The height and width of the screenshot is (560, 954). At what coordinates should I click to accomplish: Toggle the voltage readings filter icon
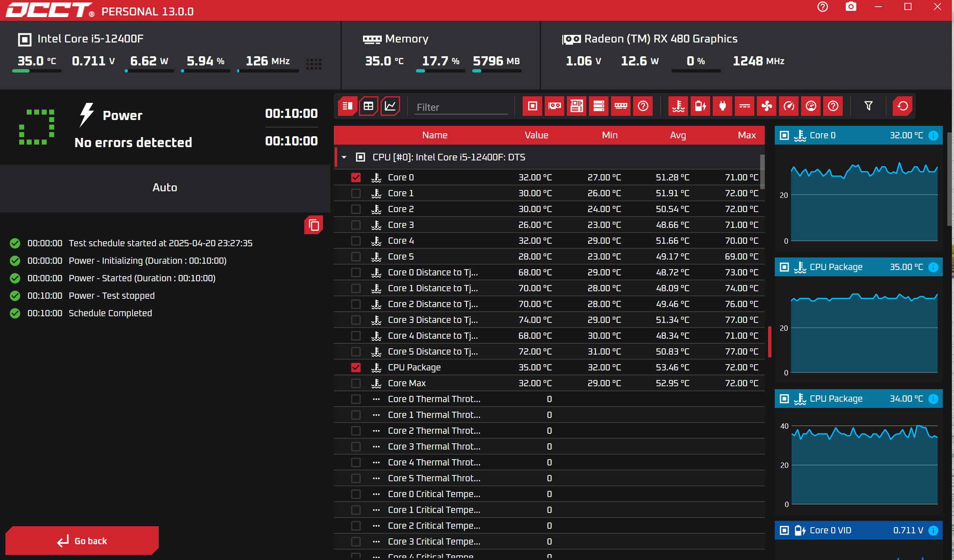[x=700, y=106]
